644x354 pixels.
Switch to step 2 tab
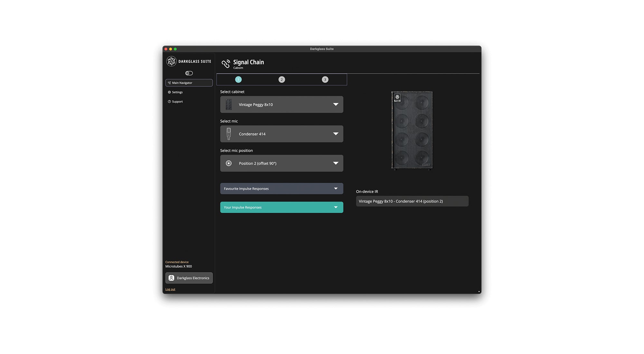tap(281, 80)
